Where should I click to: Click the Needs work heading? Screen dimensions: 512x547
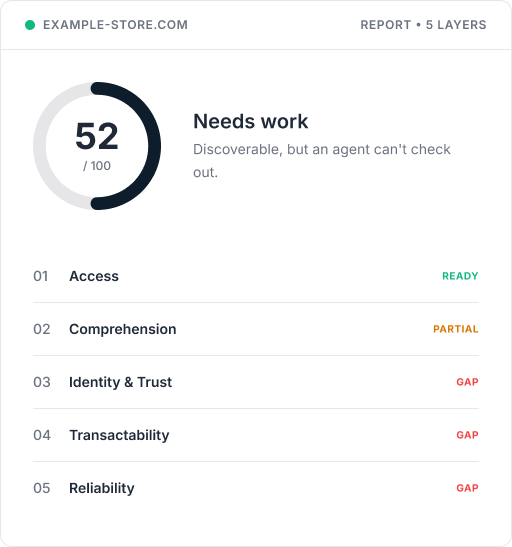coord(250,121)
